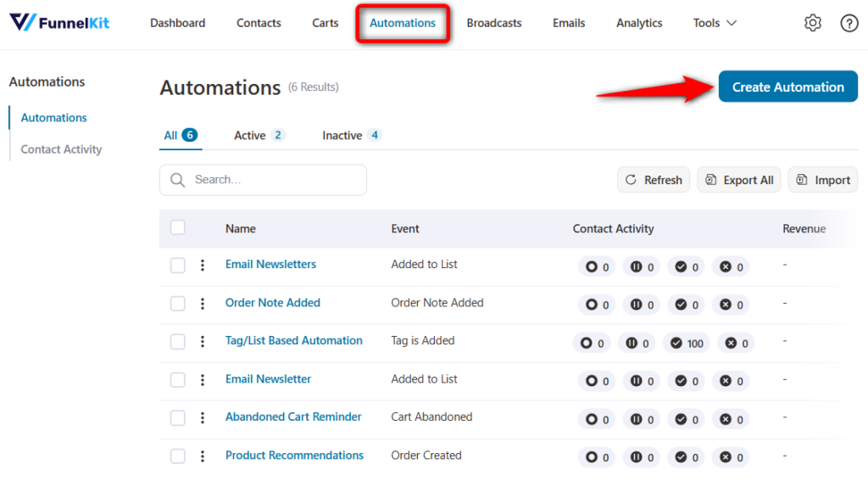Screen dimensions: 868x487
Task: Open three-dot menu for Order Note Added
Action: tap(203, 304)
